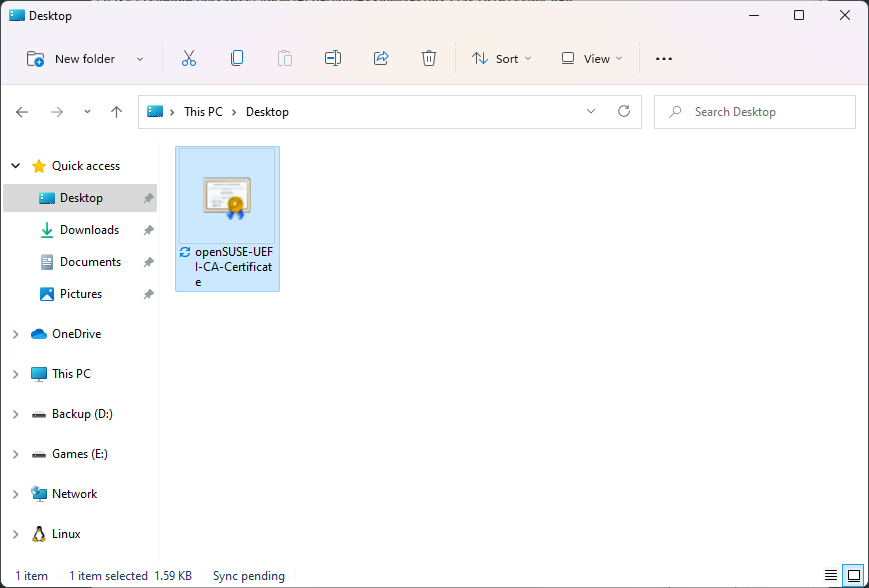Switch to details view layout in status bar

click(831, 576)
